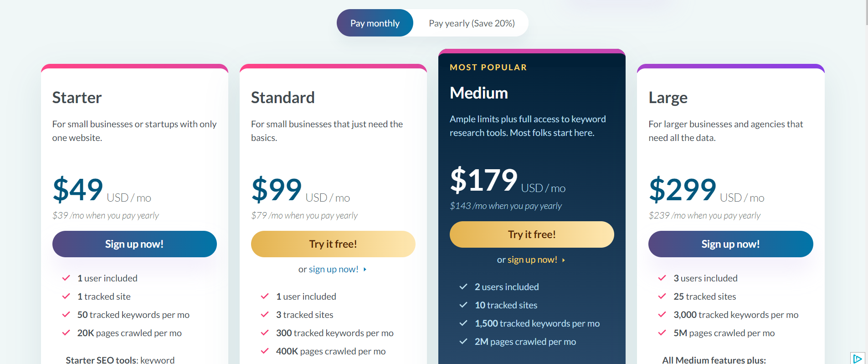The height and width of the screenshot is (364, 868).
Task: Click the checkmark beside "2 users included" in Medium
Action: tap(463, 286)
